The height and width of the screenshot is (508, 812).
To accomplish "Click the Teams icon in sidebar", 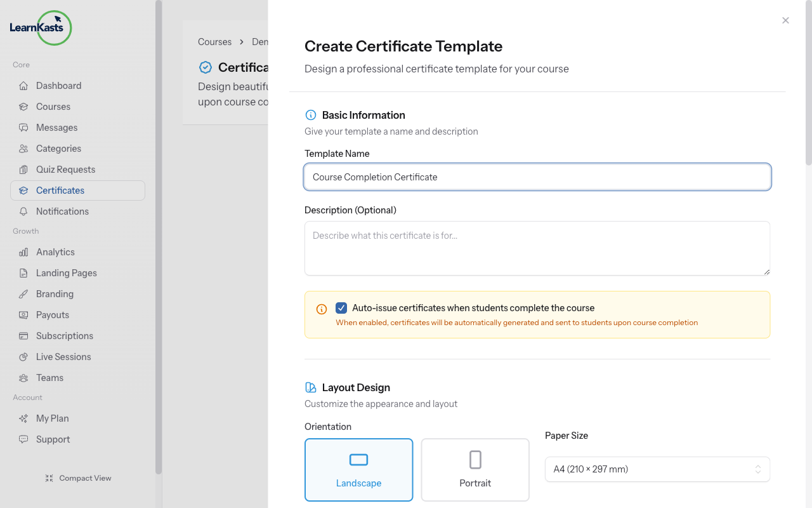I will coord(23,378).
